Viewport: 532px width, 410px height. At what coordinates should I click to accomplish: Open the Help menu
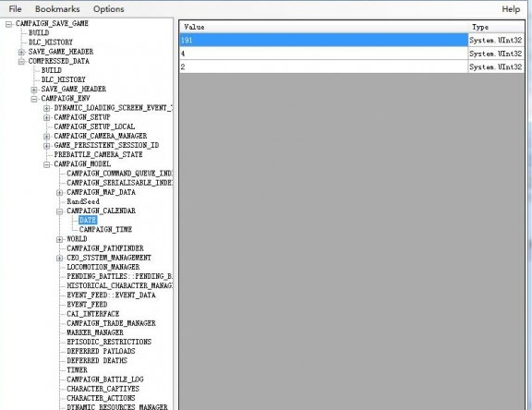(511, 9)
